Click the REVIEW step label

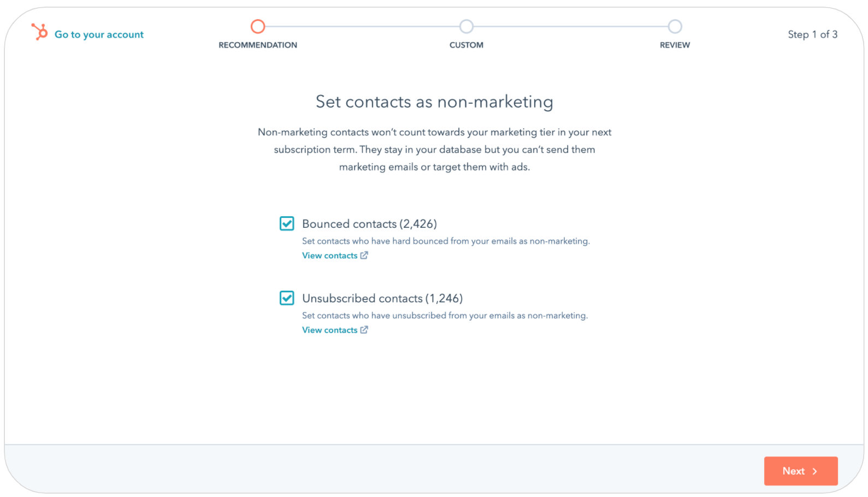(x=675, y=45)
